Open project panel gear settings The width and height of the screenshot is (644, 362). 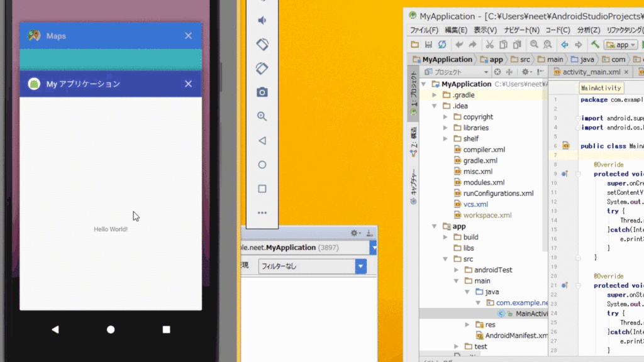526,72
